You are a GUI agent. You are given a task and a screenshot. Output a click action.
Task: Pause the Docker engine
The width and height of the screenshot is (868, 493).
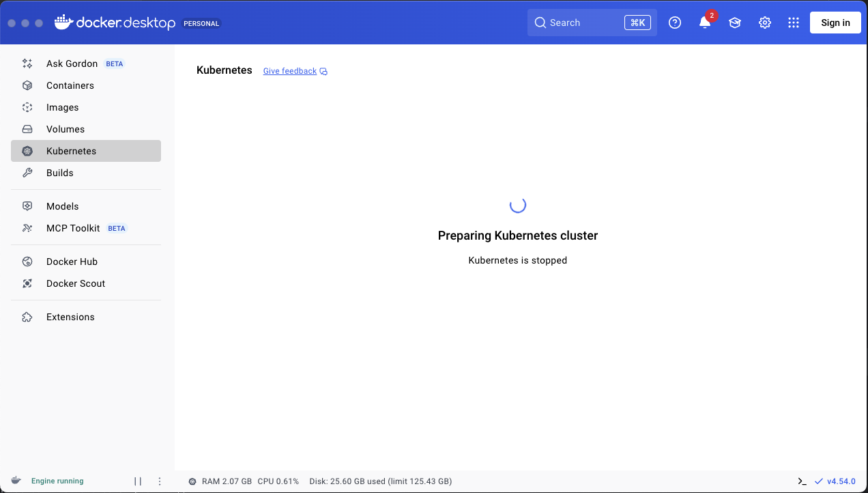(x=138, y=481)
